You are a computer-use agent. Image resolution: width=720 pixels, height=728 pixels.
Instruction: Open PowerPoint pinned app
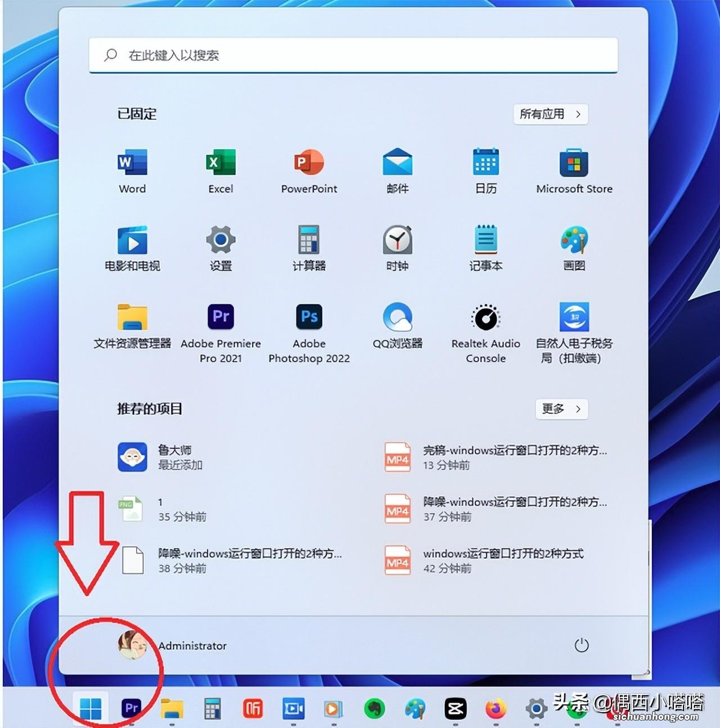tap(309, 171)
